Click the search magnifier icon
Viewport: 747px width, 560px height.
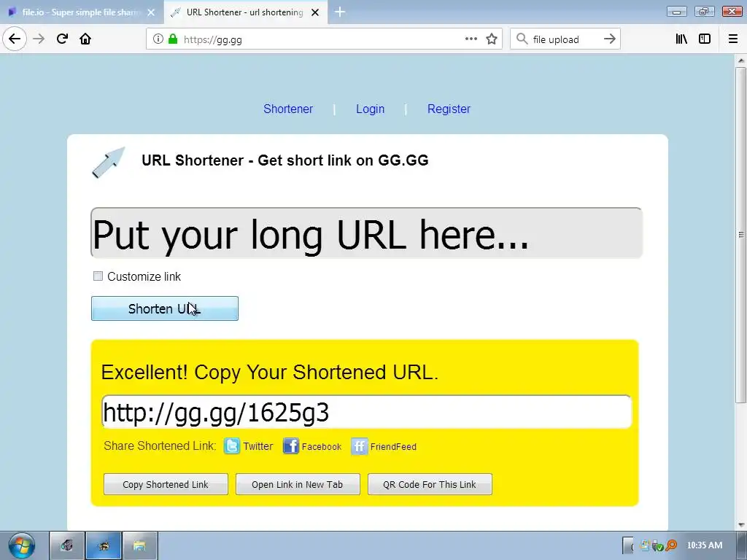522,39
